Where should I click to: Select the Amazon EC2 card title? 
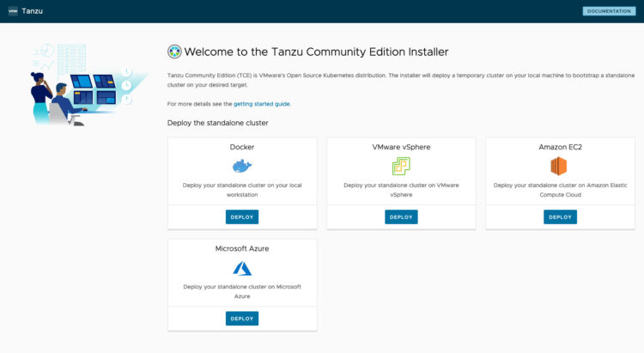[x=560, y=147]
